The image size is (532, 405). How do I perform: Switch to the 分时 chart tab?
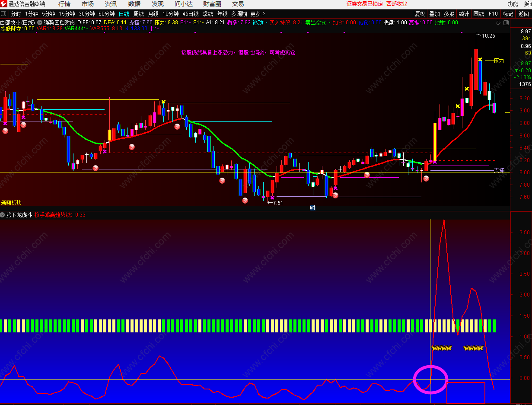tap(16, 14)
